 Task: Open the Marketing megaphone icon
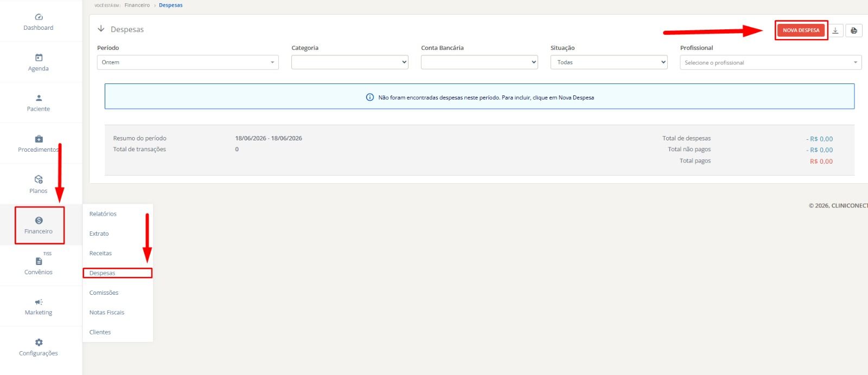pos(39,302)
